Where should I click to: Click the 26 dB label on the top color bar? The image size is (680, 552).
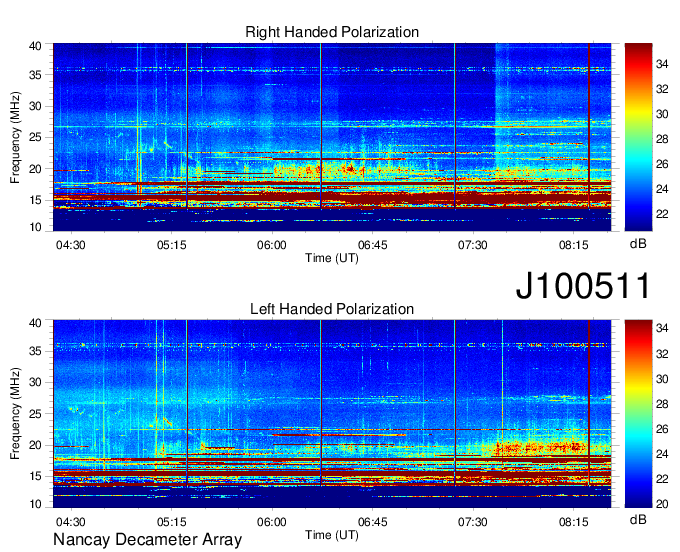coord(662,164)
